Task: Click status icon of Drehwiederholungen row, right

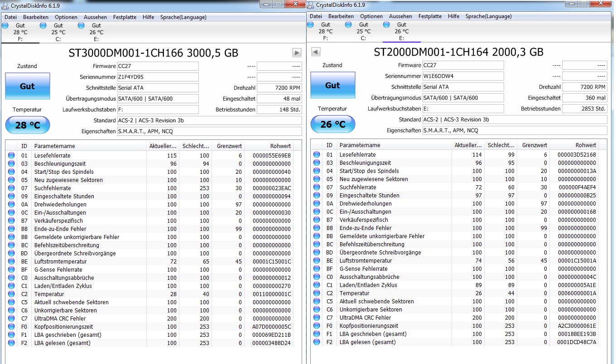Action: (x=316, y=203)
